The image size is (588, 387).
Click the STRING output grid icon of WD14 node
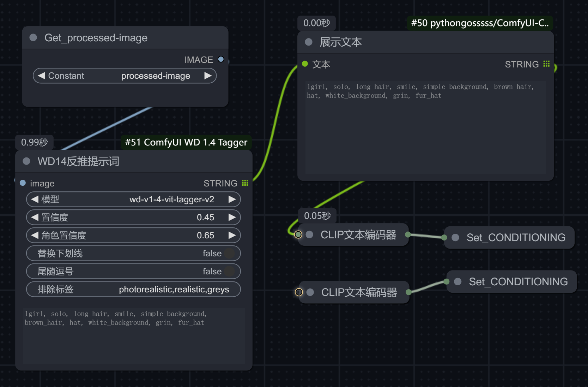tap(245, 183)
